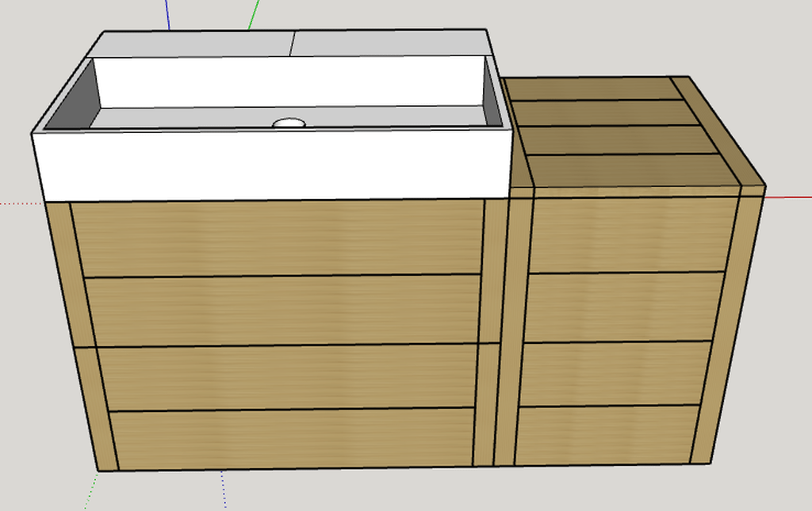Select the round drain hole in the sink
Viewport: 812px width, 511px height.
coord(289,123)
